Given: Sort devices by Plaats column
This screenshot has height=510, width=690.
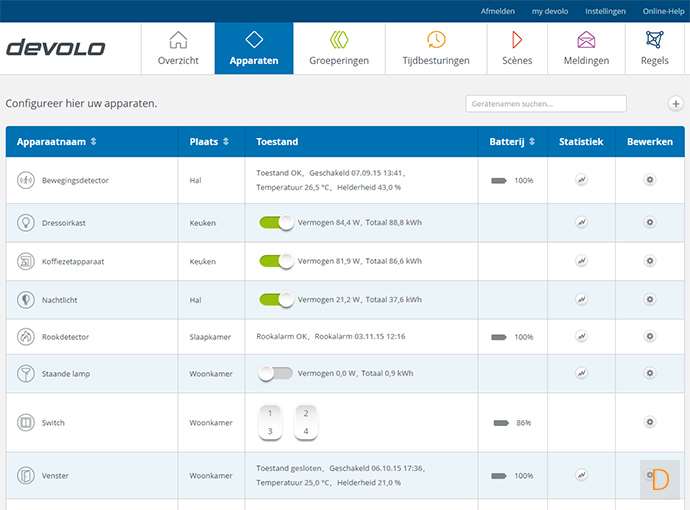Looking at the screenshot, I should click(x=210, y=142).
